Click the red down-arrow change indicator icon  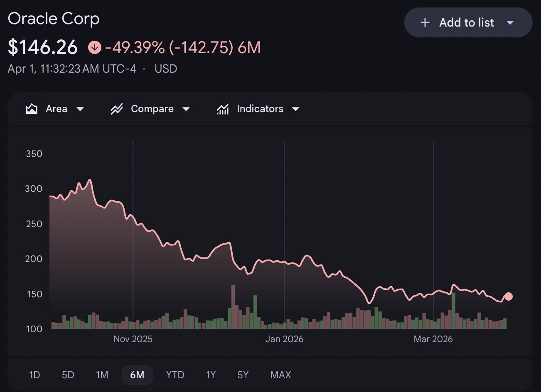pos(95,47)
